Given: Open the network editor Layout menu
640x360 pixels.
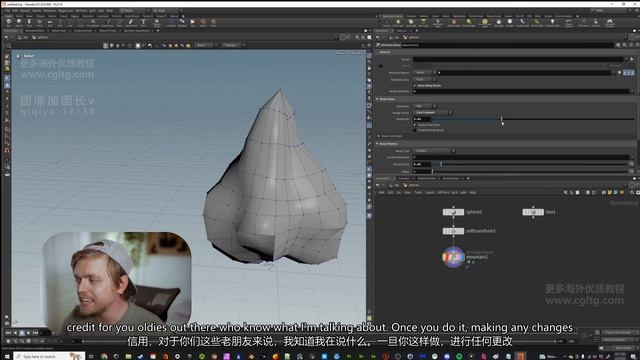Looking at the screenshot, I should pos(430,192).
